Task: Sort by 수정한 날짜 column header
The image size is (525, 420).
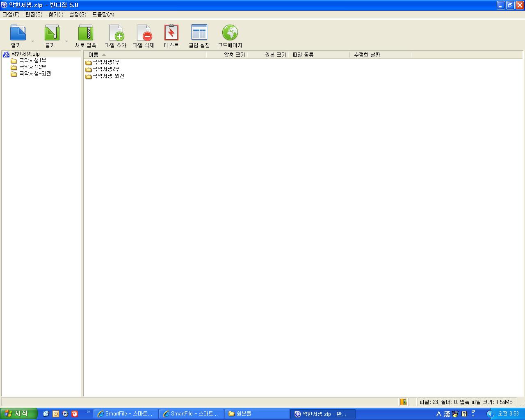Action: pyautogui.click(x=367, y=55)
